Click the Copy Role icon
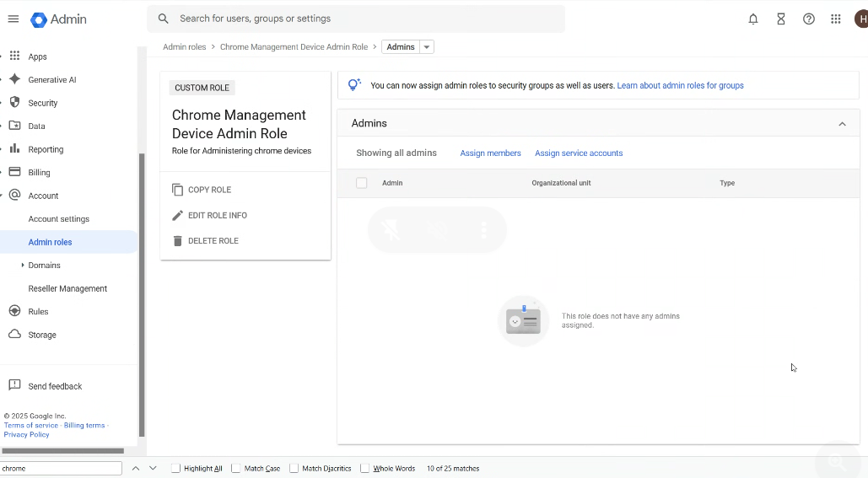The width and height of the screenshot is (868, 478). 177,190
